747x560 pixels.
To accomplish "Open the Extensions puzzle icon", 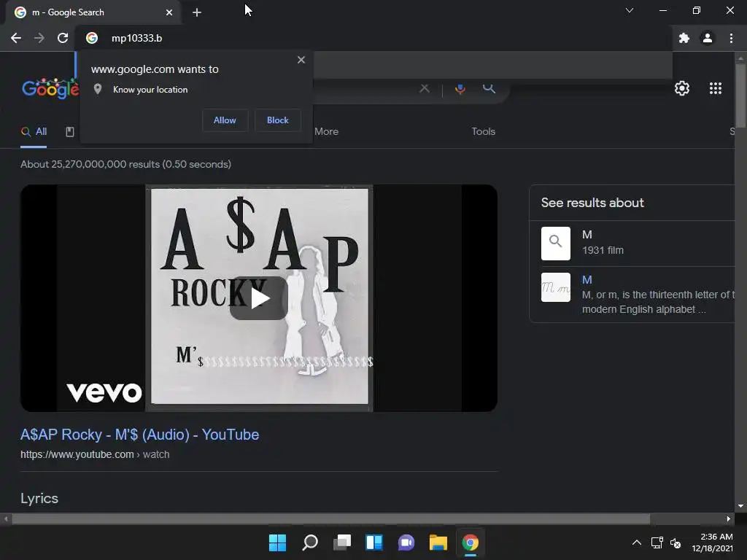I will pos(684,38).
